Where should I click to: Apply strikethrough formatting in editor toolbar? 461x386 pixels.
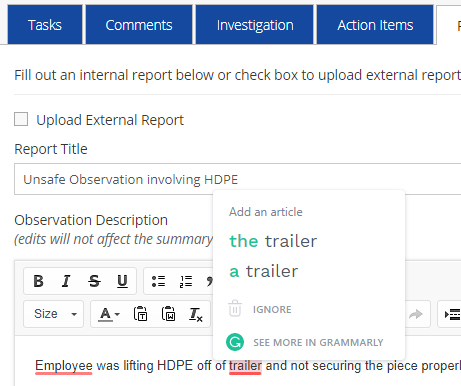pyautogui.click(x=94, y=281)
